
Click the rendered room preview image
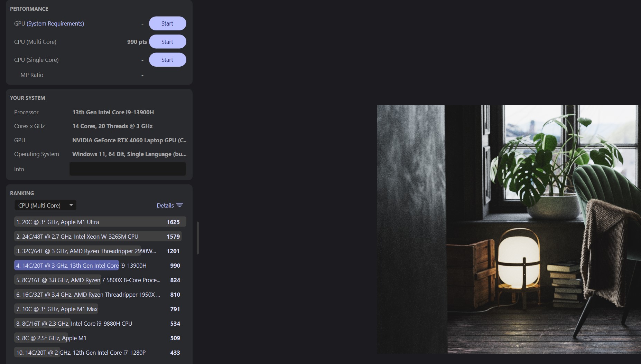(508, 229)
